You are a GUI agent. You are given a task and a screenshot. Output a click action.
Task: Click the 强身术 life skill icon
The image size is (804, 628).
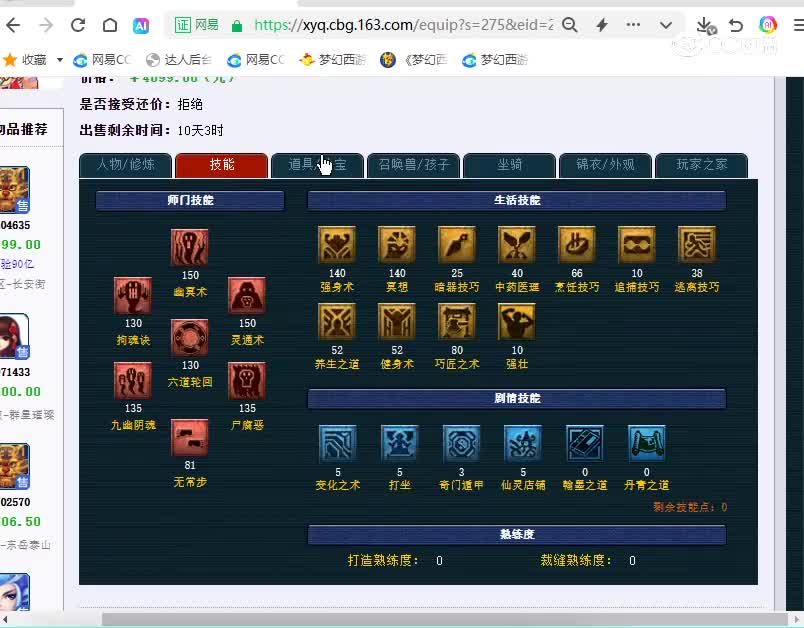[x=337, y=245]
